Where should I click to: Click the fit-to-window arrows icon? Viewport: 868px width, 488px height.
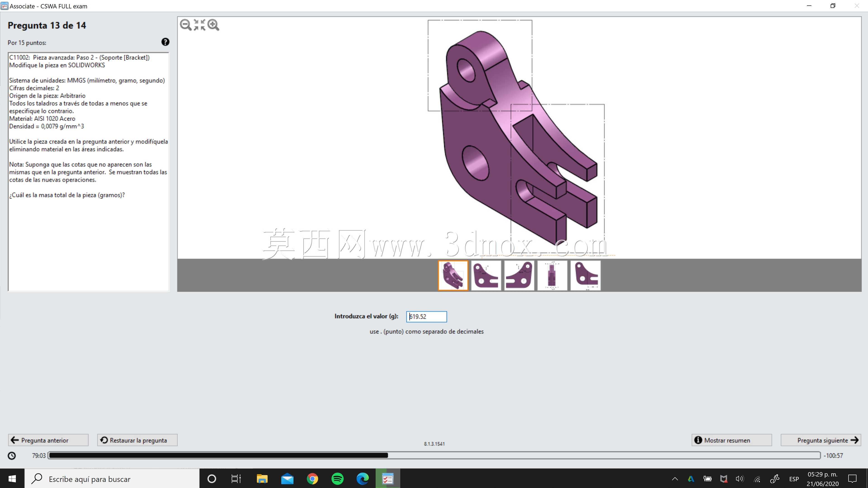[x=200, y=25]
